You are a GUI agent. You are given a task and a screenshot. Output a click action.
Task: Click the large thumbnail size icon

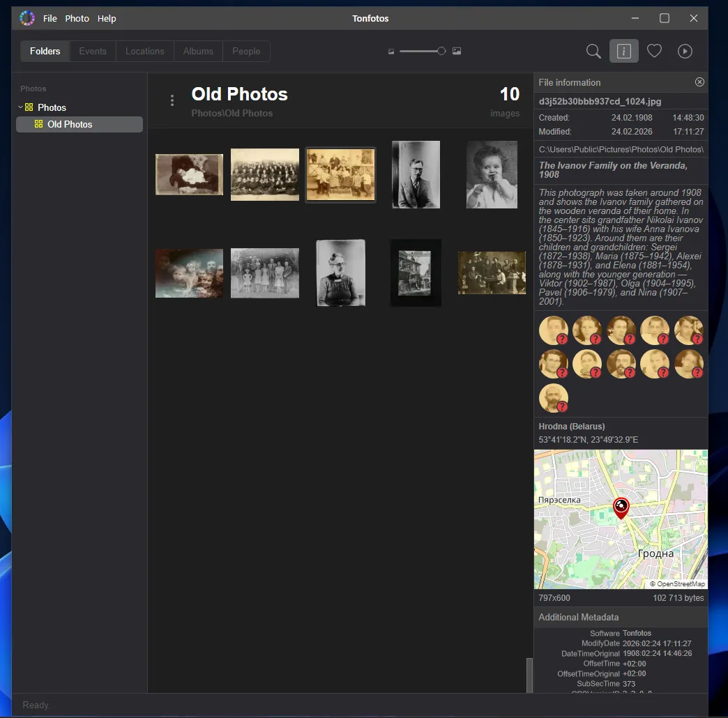pos(457,51)
